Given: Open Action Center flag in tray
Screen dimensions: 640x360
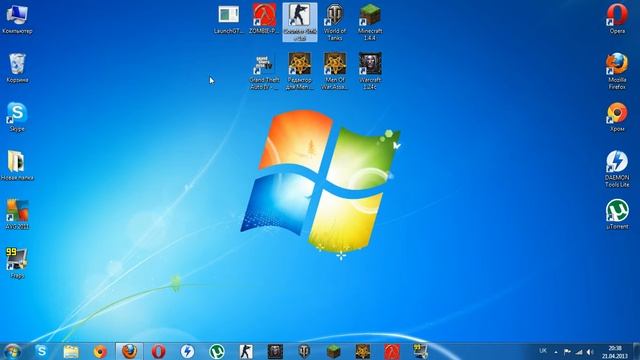Looking at the screenshot, I should pos(567,352).
